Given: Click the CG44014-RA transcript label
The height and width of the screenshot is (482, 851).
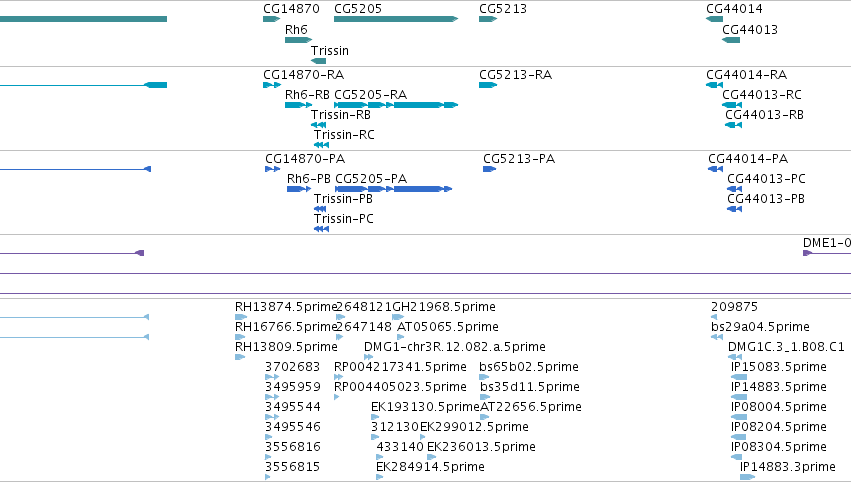Looking at the screenshot, I should (747, 75).
